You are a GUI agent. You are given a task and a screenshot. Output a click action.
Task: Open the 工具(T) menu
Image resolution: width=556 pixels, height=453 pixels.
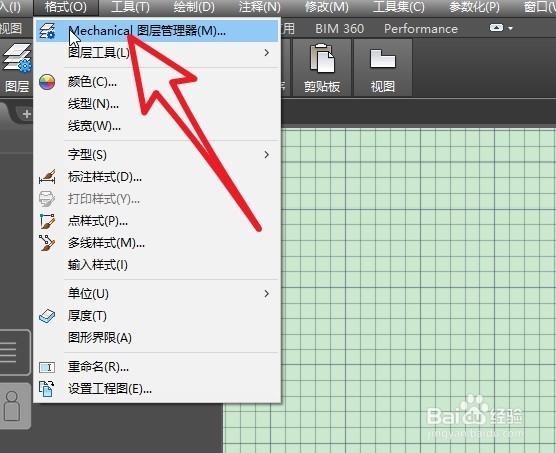130,7
